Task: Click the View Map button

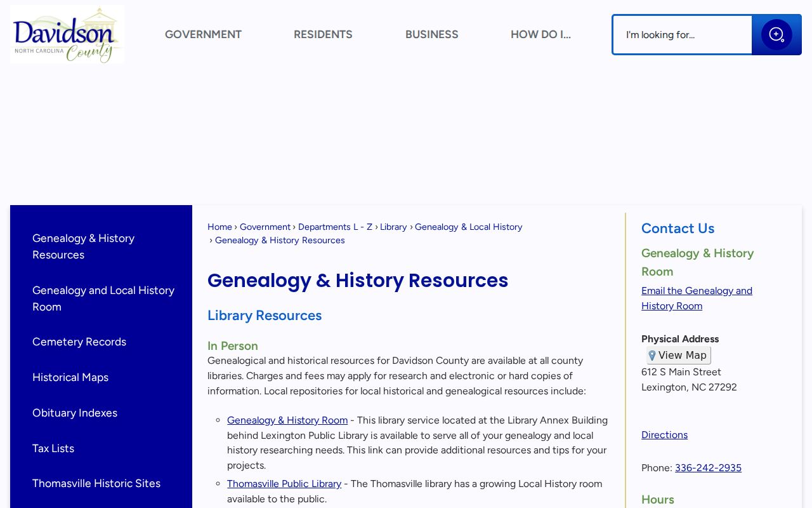Action: click(x=678, y=355)
